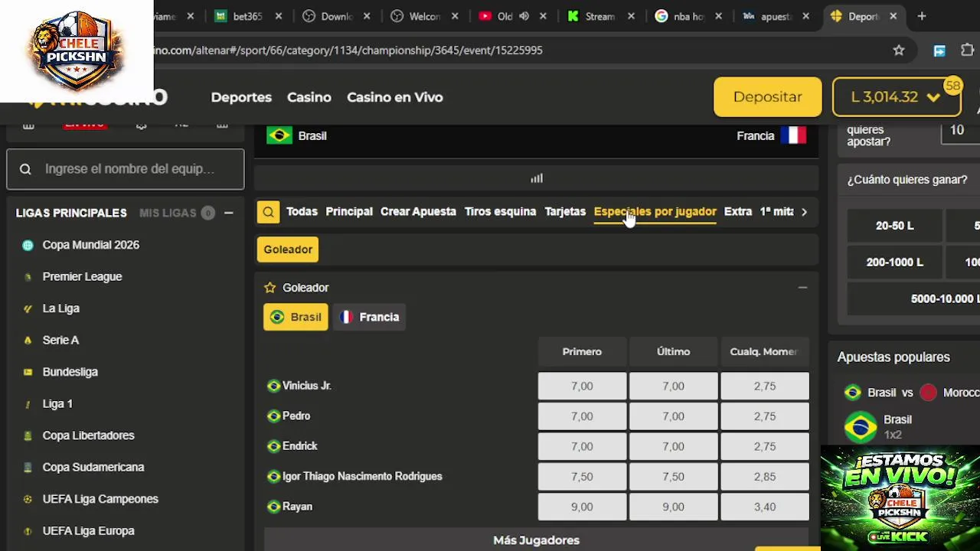Viewport: 980px width, 551px height.
Task: Click the Copa Libertadores icon in sidebar
Action: pos(28,435)
